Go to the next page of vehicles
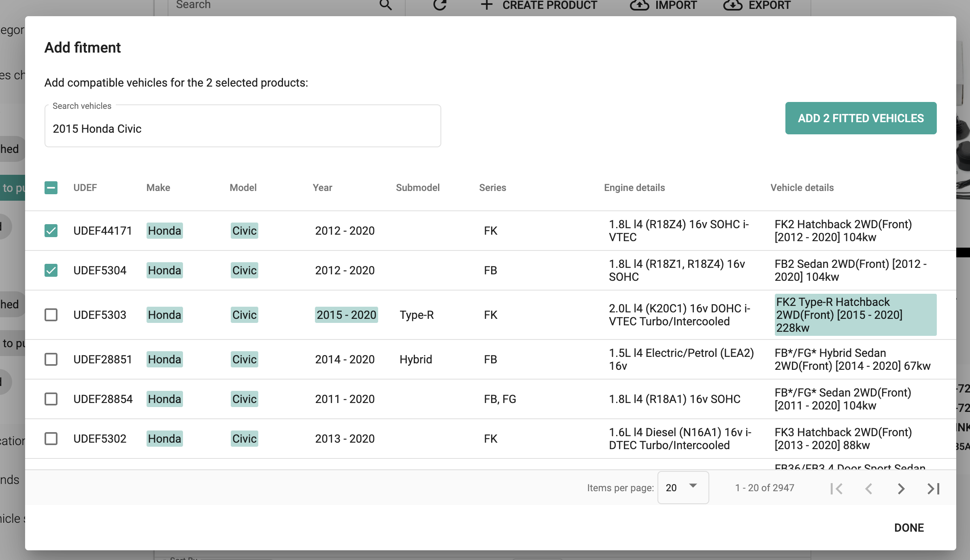Screen dimensions: 970x560 [901, 488]
